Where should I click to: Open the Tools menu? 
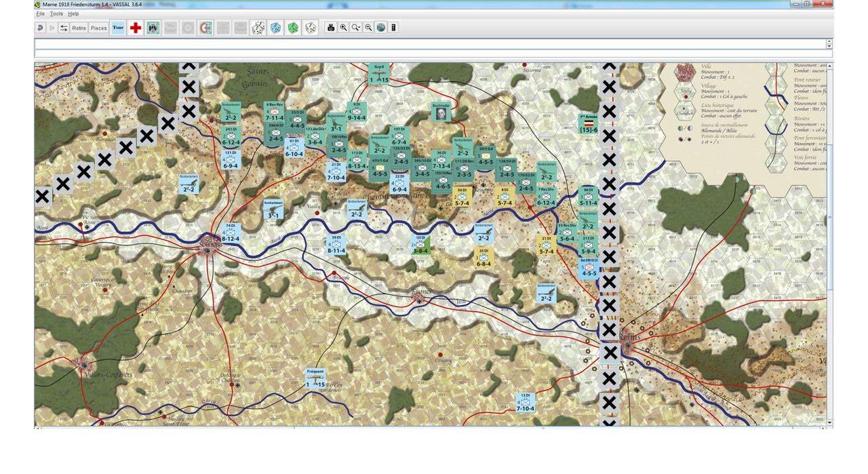56,14
